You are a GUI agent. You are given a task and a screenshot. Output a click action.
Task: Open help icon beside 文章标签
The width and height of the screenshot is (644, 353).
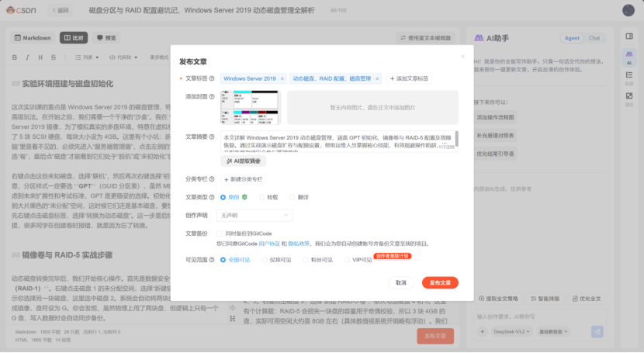(212, 78)
